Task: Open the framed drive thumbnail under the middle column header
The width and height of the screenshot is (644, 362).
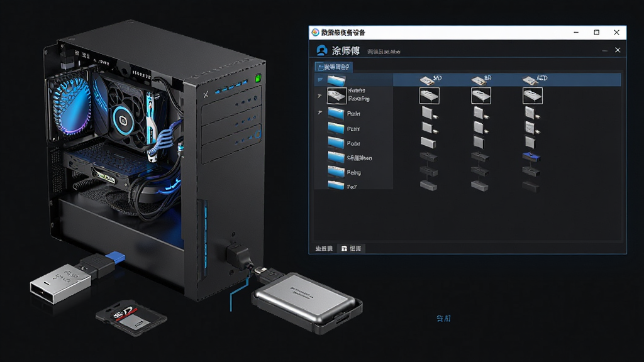Action: 481,96
